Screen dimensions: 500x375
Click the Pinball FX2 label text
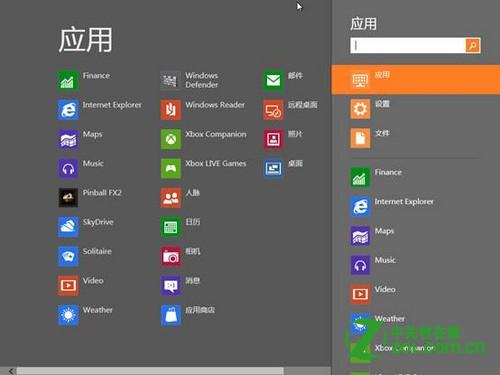[102, 193]
